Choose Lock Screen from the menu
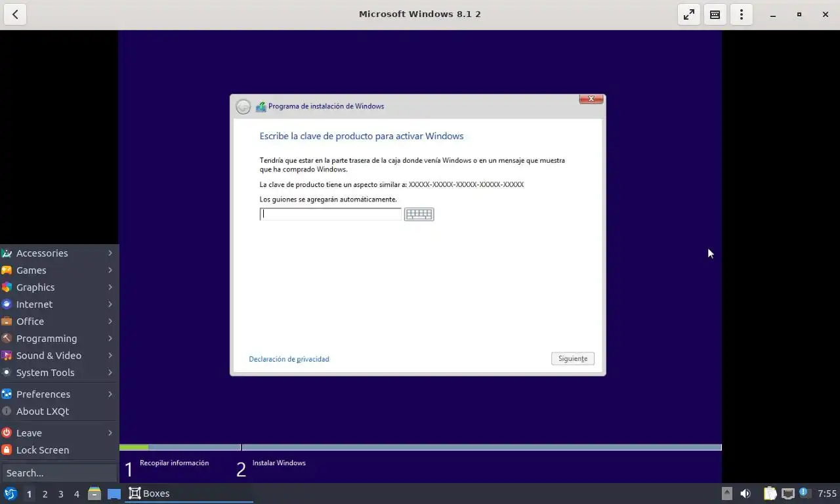This screenshot has height=504, width=840. point(59,450)
